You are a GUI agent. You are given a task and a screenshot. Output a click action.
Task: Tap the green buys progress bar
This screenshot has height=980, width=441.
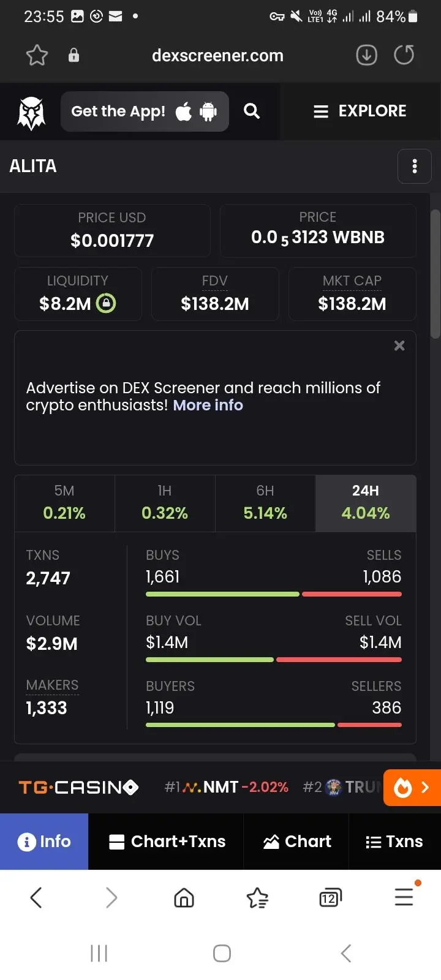tap(222, 594)
